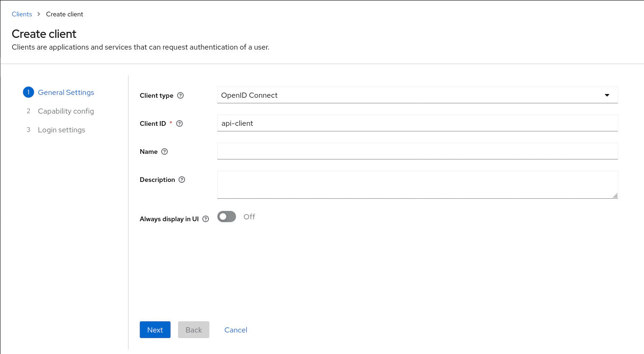The height and width of the screenshot is (354, 644).
Task: Select the General Settings step
Action: pos(66,92)
